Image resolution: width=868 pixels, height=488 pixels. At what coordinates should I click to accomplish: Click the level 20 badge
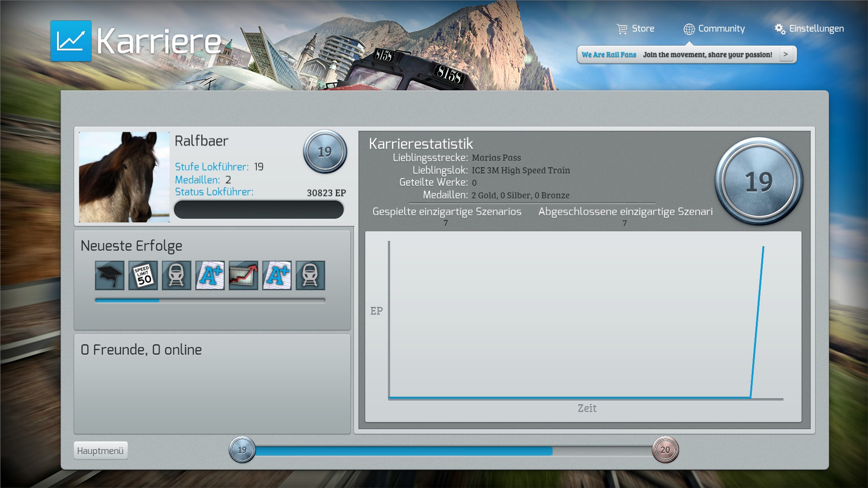[x=665, y=450]
